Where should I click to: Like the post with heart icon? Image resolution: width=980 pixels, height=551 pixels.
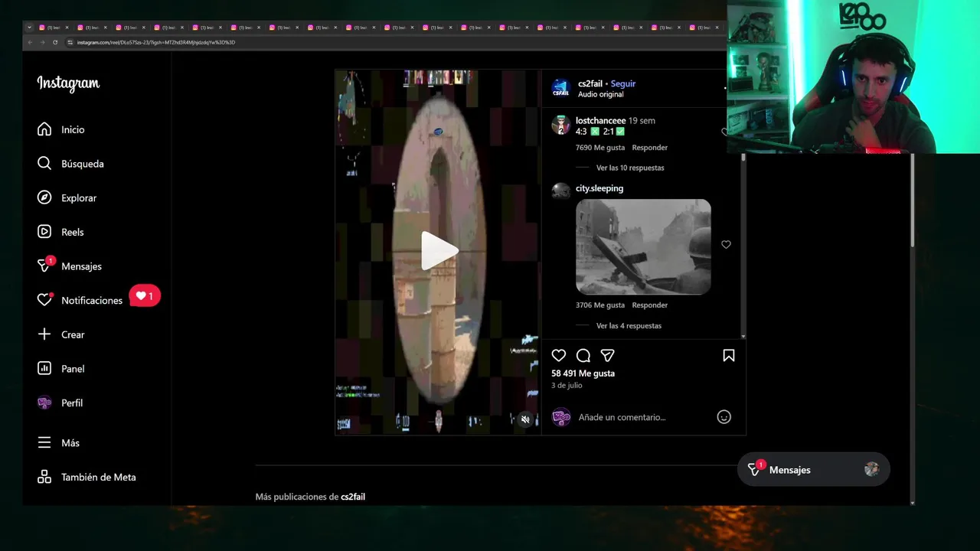(x=559, y=355)
